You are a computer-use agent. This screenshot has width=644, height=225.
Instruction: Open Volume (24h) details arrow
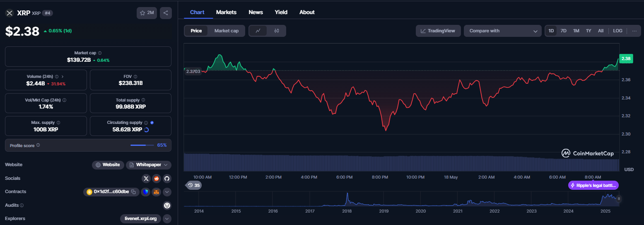coord(63,77)
